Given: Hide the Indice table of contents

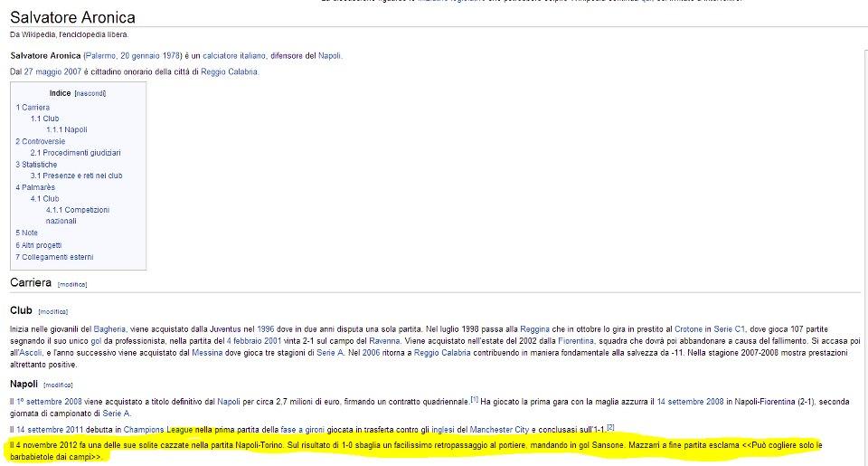Looking at the screenshot, I should coord(90,93).
